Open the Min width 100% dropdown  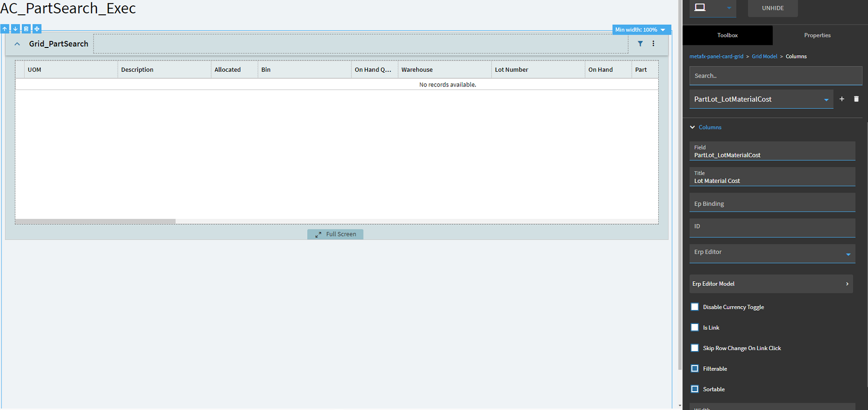tap(641, 30)
